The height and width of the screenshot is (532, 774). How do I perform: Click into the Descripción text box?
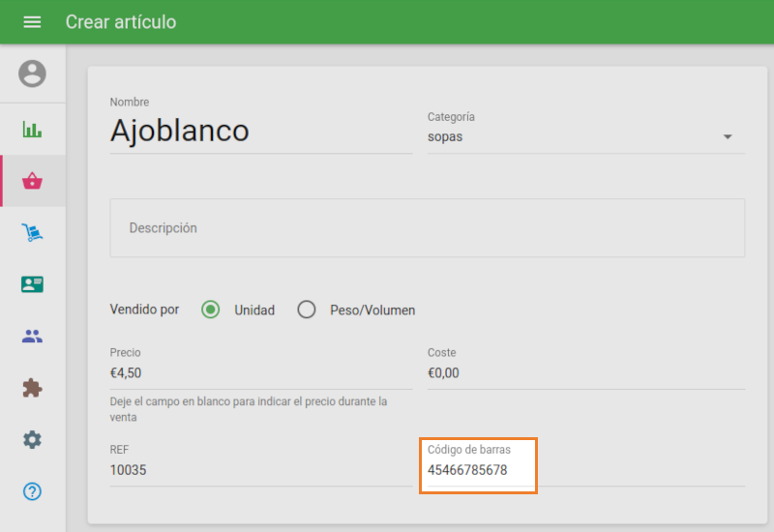[427, 228]
